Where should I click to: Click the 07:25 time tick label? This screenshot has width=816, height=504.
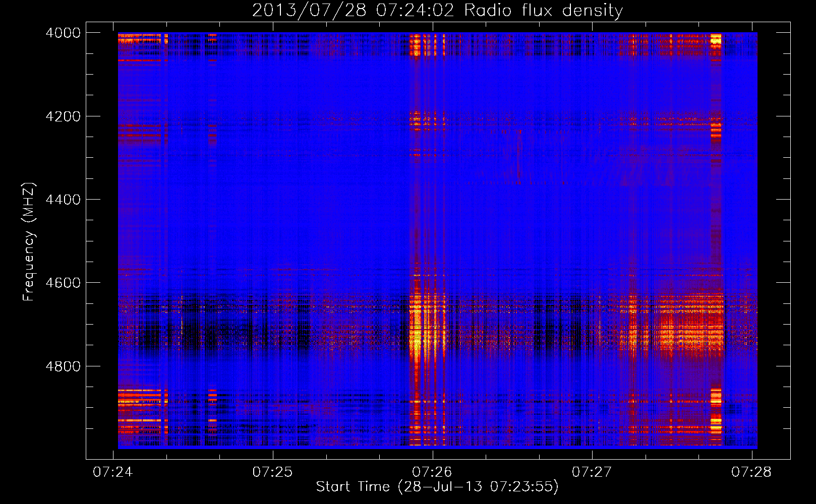(272, 472)
